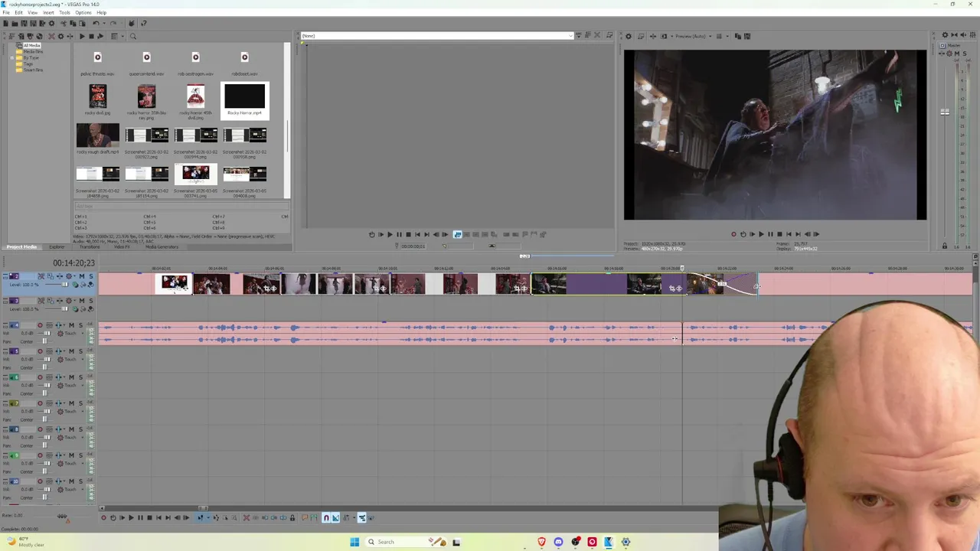Click the What's This help icon
Image resolution: width=980 pixels, height=551 pixels.
coord(144,24)
